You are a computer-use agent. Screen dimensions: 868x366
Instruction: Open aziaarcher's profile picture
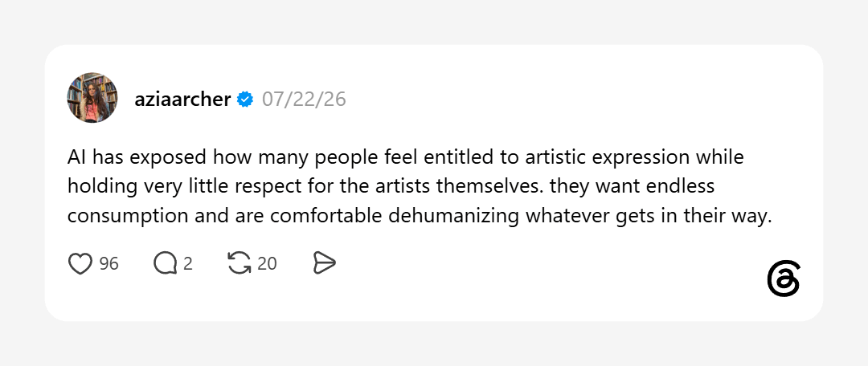click(92, 97)
